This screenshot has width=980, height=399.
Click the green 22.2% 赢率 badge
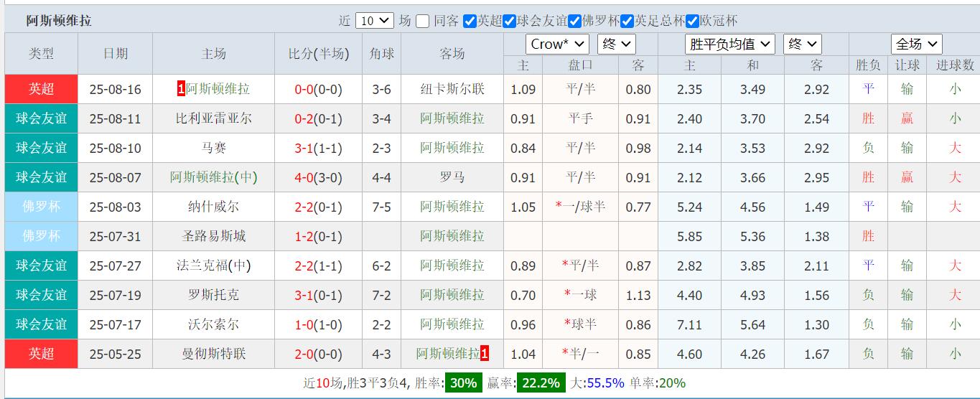541,382
